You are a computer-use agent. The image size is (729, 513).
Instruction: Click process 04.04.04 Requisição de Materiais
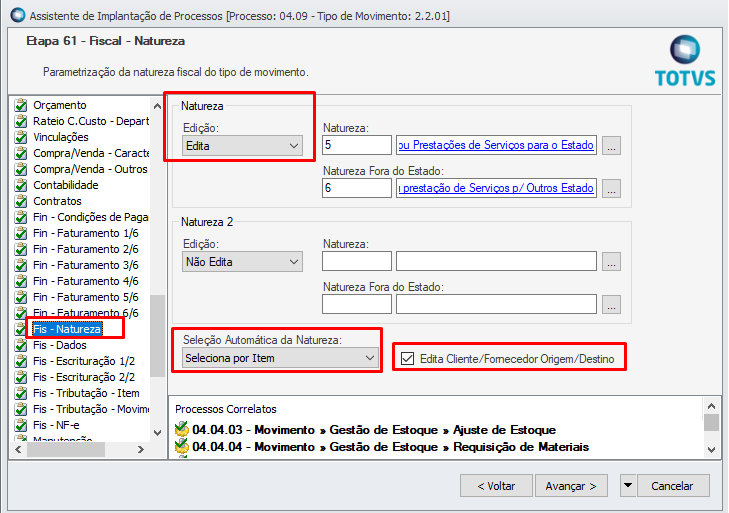coord(391,446)
